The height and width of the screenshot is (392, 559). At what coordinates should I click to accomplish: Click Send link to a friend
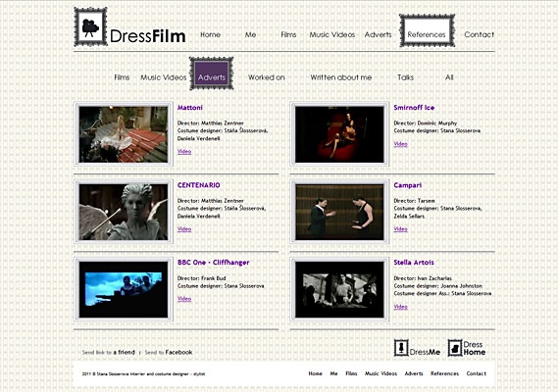(x=109, y=352)
